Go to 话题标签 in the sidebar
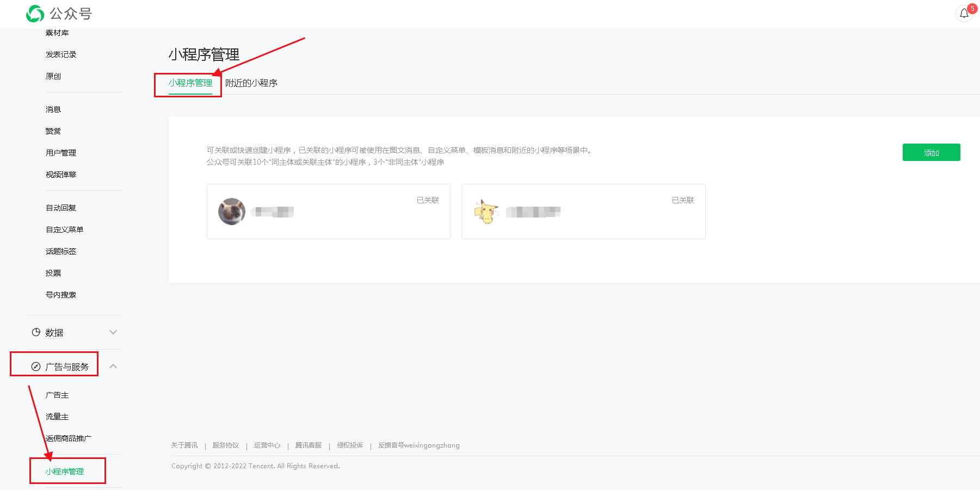Screen dimensions: 980x490 tap(61, 251)
